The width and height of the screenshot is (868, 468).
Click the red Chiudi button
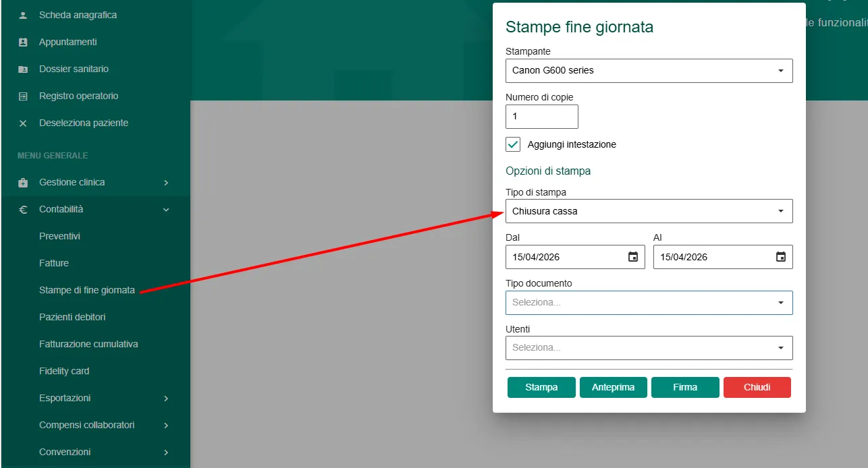click(757, 387)
